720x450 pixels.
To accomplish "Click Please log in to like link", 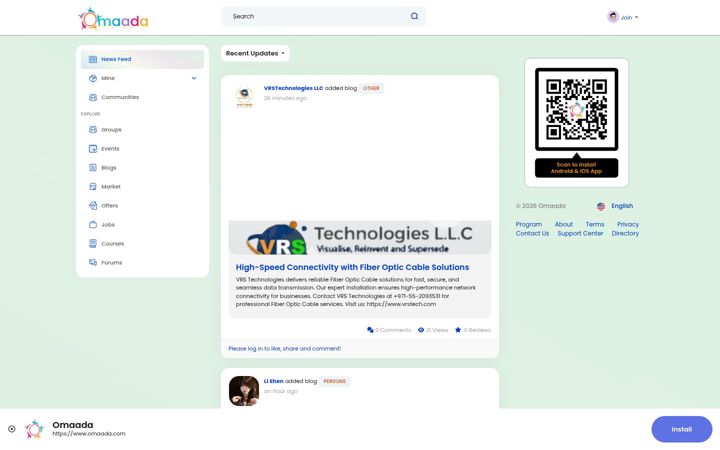I will [x=285, y=349].
